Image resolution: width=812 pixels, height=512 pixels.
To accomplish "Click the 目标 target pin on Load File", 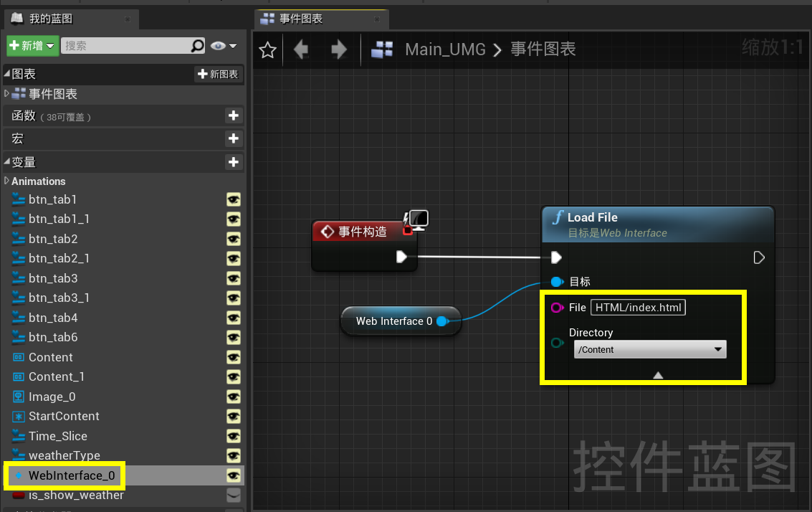I will click(557, 282).
